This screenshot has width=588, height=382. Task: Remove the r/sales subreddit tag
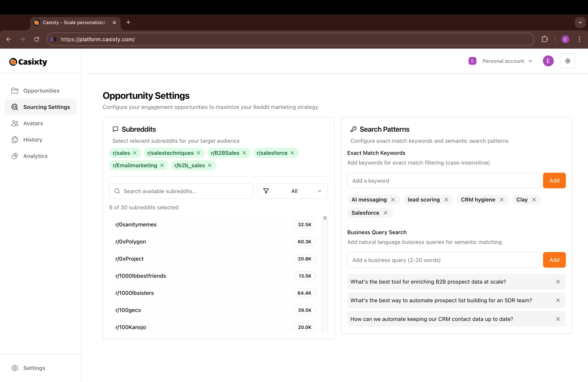click(x=135, y=153)
